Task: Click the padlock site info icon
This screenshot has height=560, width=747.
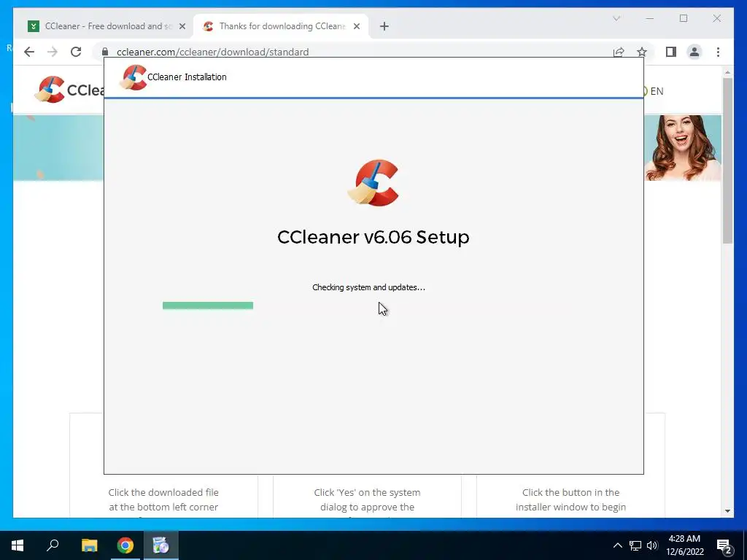Action: (x=105, y=52)
